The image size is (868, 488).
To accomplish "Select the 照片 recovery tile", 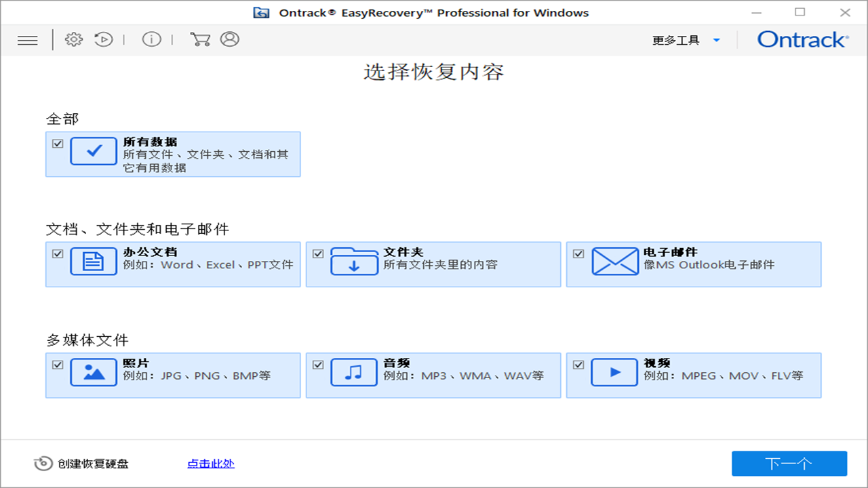I will [173, 375].
